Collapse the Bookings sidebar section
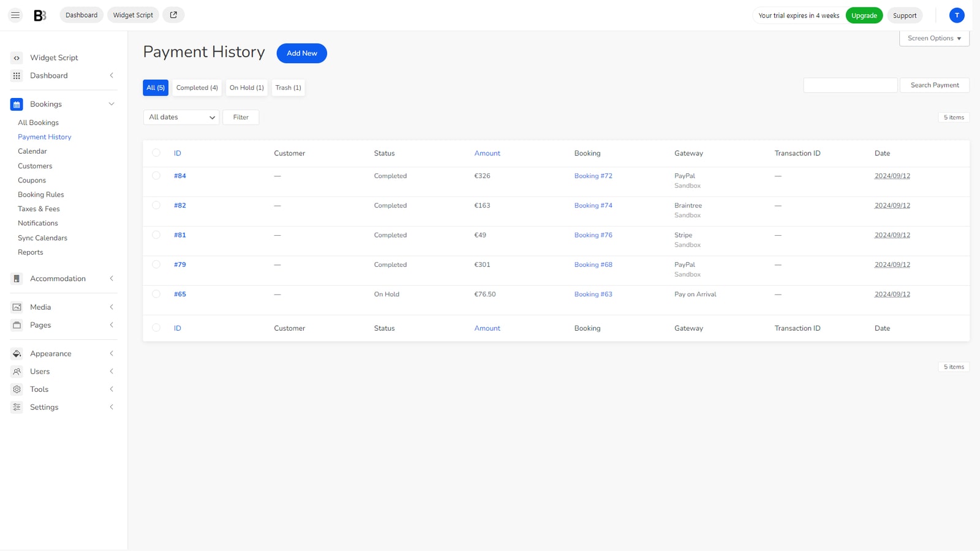 111,104
